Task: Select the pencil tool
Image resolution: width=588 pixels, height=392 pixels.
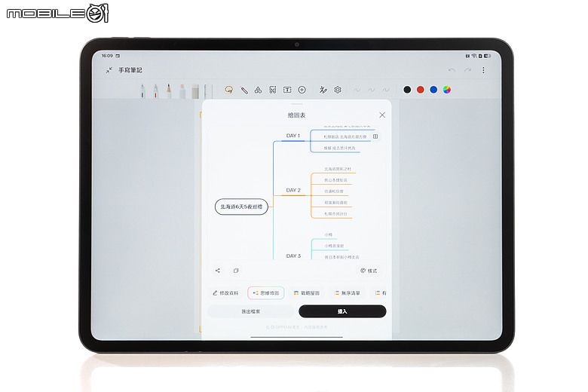Action: [x=169, y=90]
